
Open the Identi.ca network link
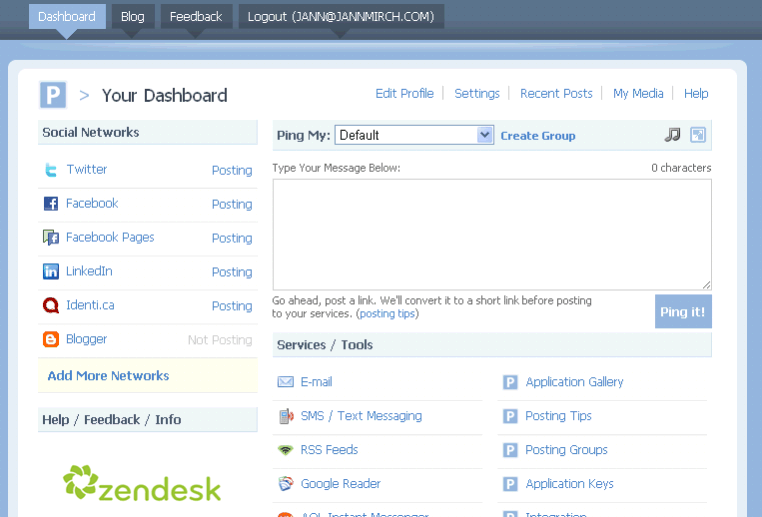90,305
